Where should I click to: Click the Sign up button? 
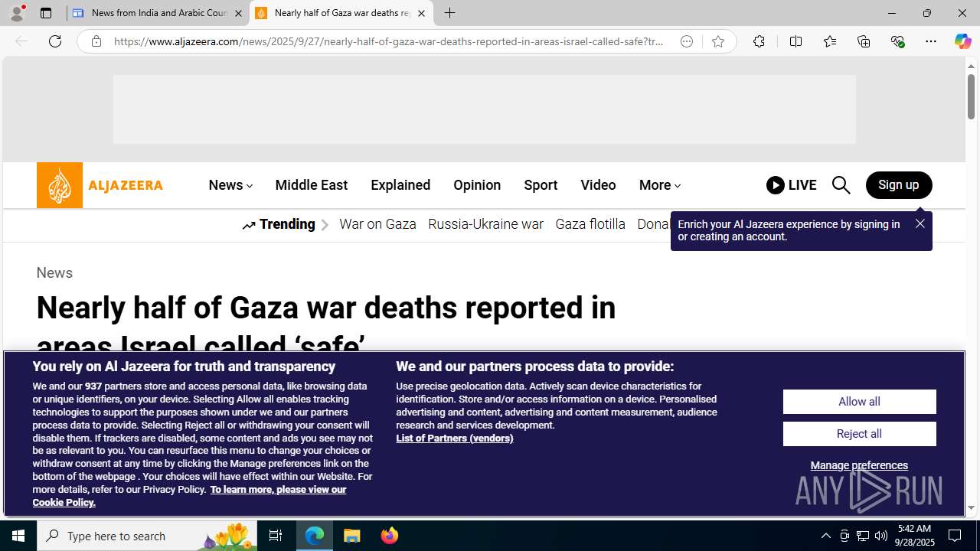pos(899,185)
